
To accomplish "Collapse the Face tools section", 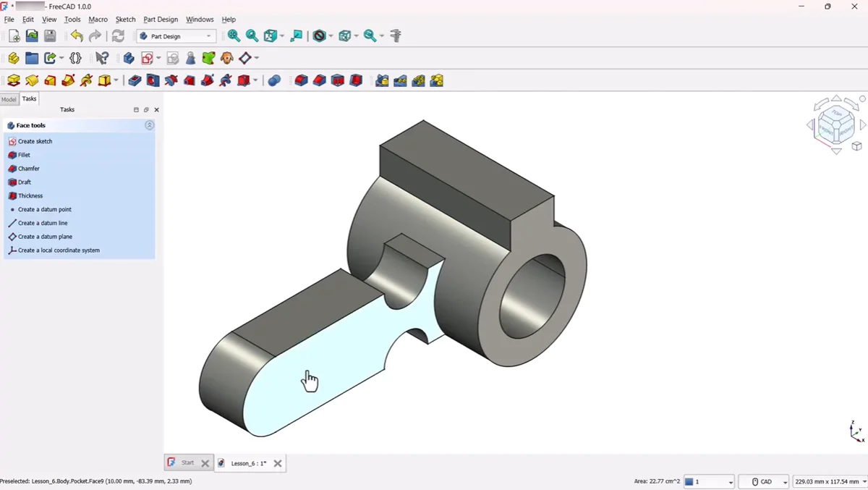I will click(149, 125).
